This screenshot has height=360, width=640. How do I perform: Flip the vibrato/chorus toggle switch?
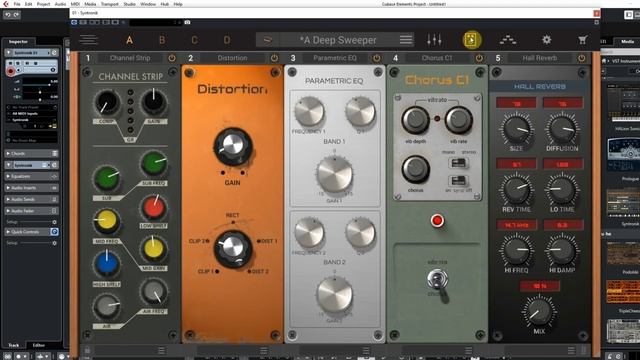point(438,280)
